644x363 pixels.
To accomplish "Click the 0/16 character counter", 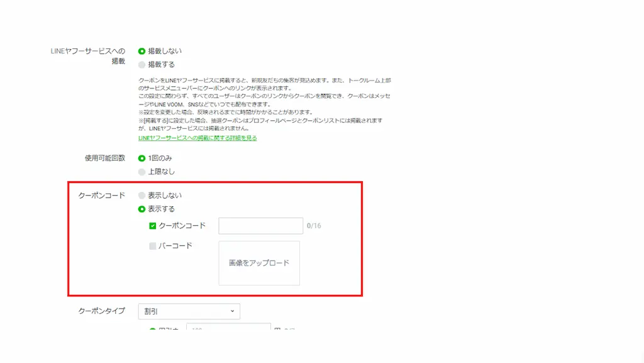I will coord(314,225).
